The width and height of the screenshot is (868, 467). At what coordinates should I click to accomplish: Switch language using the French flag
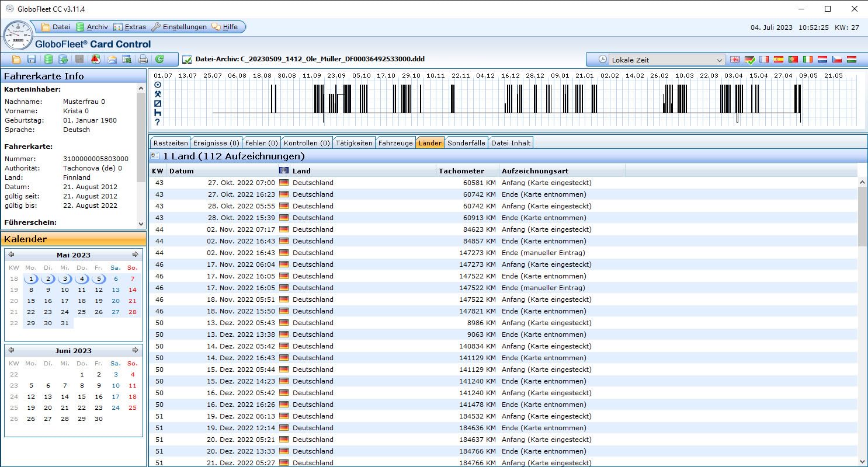coord(764,60)
